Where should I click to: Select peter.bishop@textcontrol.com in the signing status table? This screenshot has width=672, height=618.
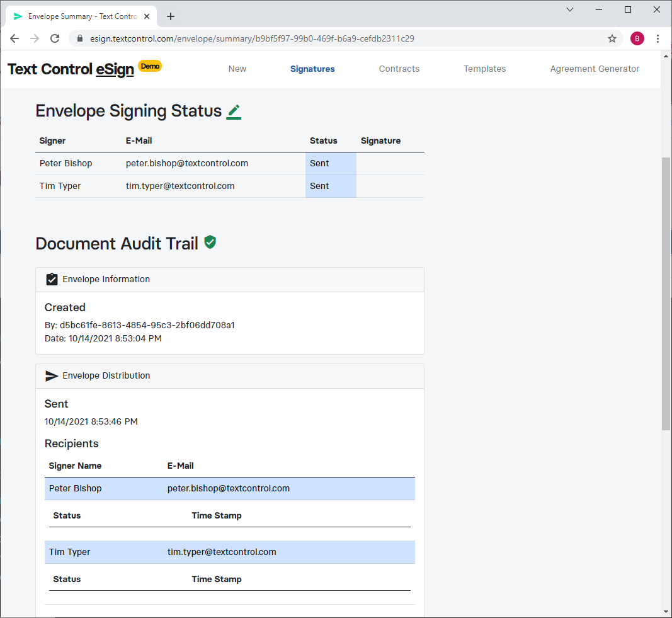point(187,163)
